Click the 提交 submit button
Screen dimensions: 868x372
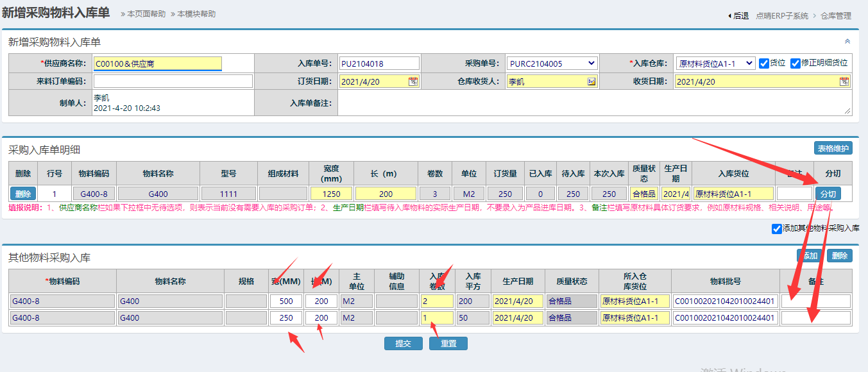click(x=403, y=343)
